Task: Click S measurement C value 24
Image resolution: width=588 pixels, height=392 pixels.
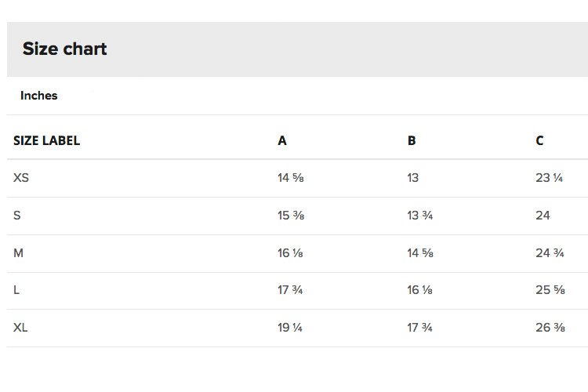Action: click(543, 216)
